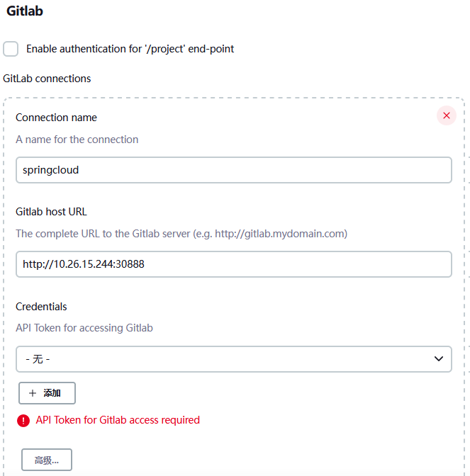470x476 pixels.
Task: Click 'API Token for accessing Gitlab' description
Action: tap(84, 328)
